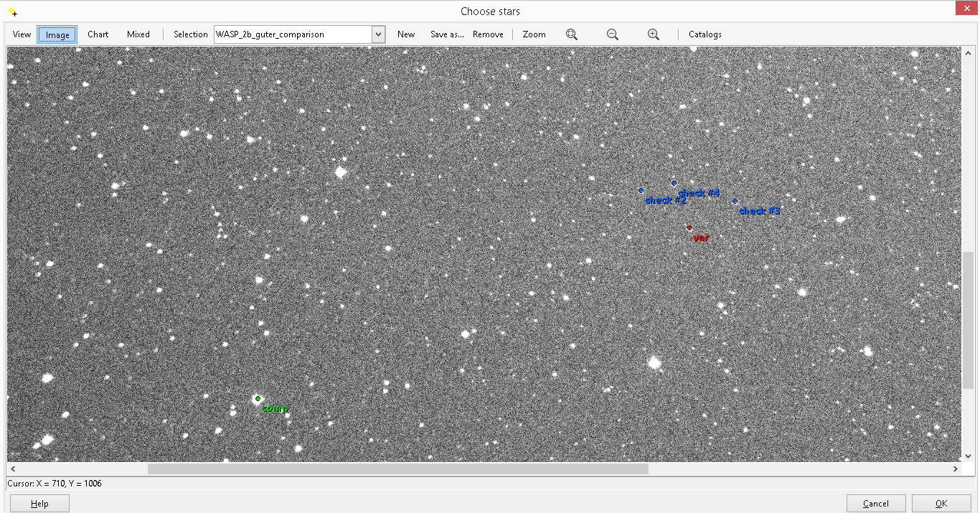The width and height of the screenshot is (980, 513).
Task: Click the blue check #3 star marker
Action: [x=735, y=202]
